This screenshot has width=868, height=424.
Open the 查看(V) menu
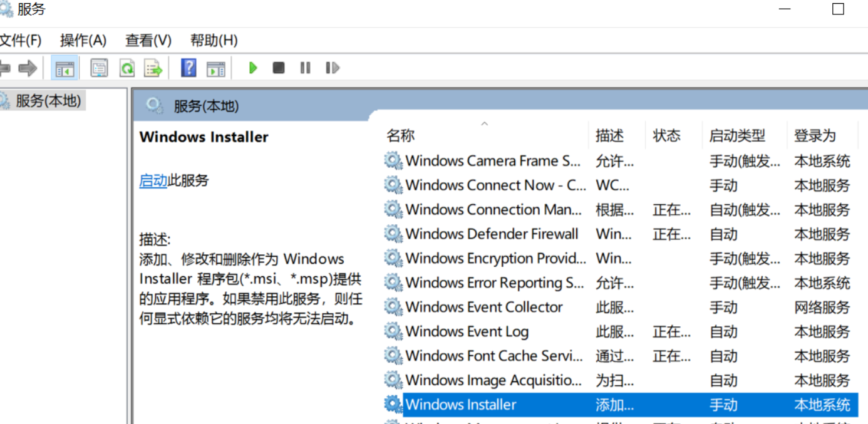click(x=148, y=41)
